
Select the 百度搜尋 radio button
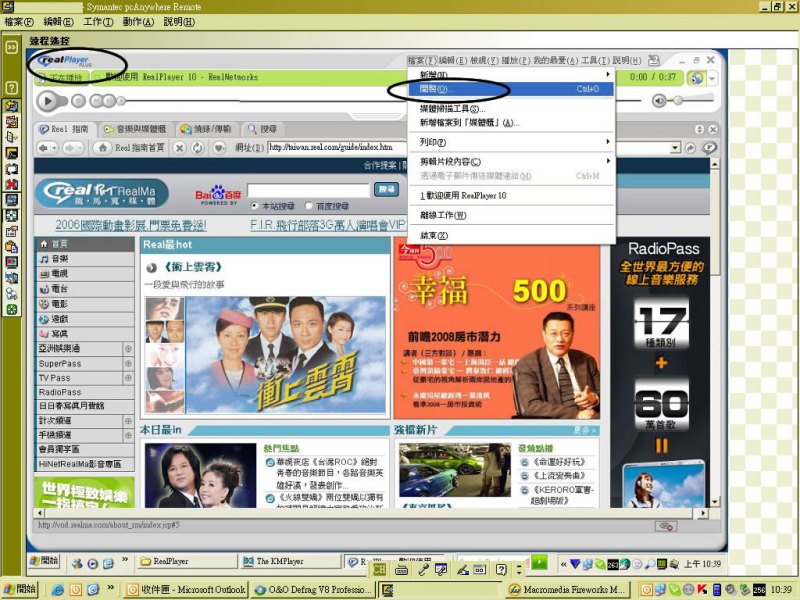[x=308, y=206]
